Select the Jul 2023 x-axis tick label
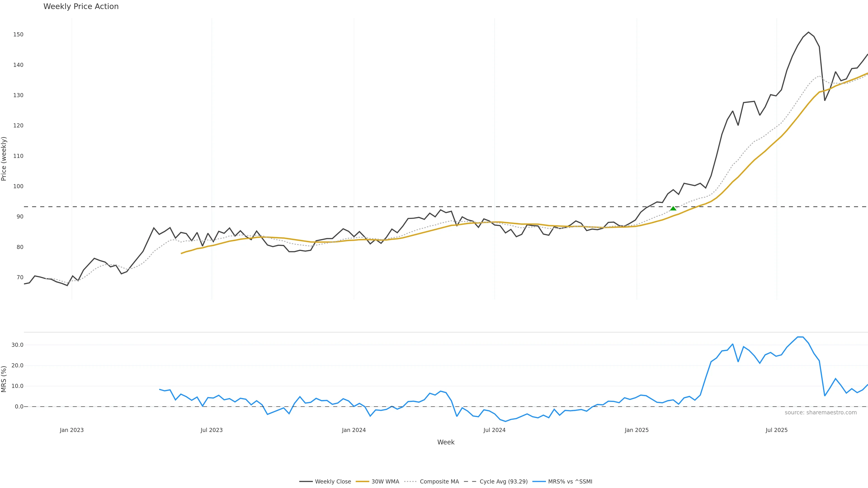The height and width of the screenshot is (488, 868). point(212,430)
